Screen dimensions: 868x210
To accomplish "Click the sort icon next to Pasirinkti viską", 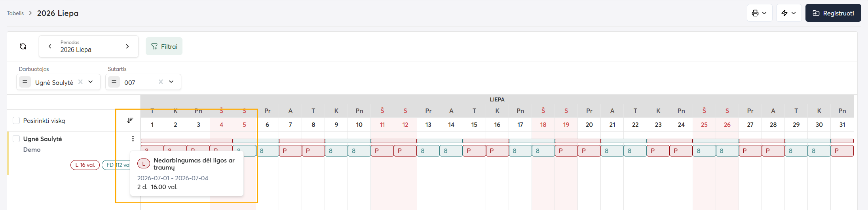I will 130,120.
